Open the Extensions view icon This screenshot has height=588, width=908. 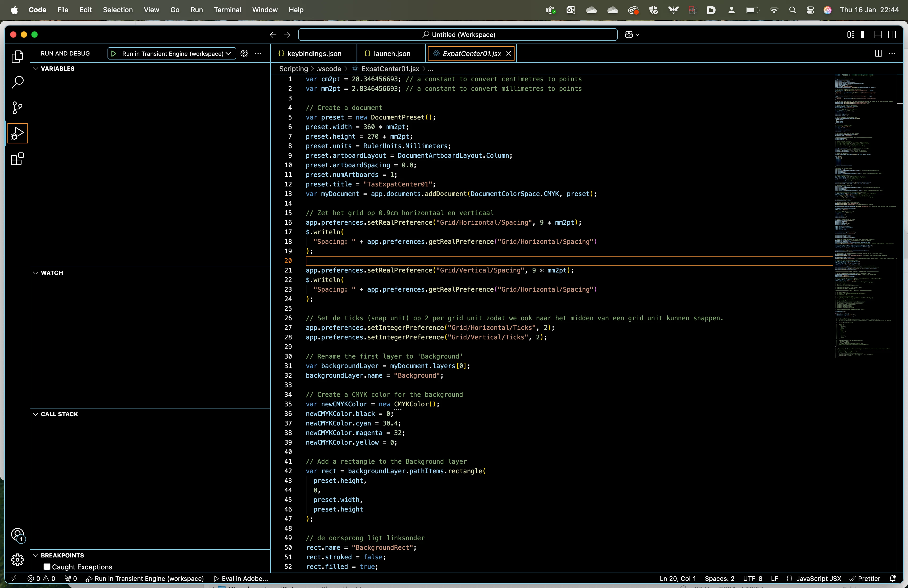[17, 159]
